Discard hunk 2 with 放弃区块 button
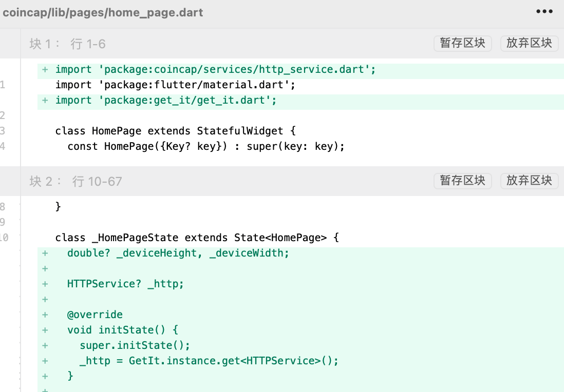Viewport: 564px width, 392px height. point(529,181)
